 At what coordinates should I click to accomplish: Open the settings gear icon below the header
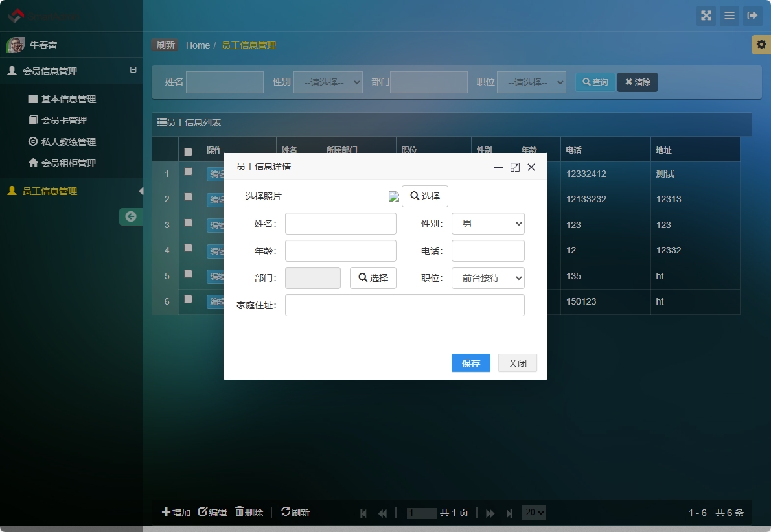762,45
